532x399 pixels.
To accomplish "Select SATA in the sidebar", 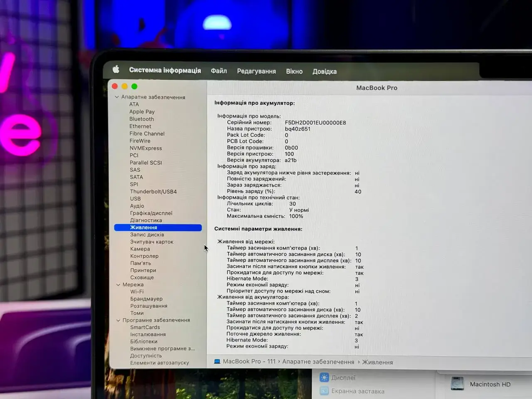I will [x=136, y=177].
